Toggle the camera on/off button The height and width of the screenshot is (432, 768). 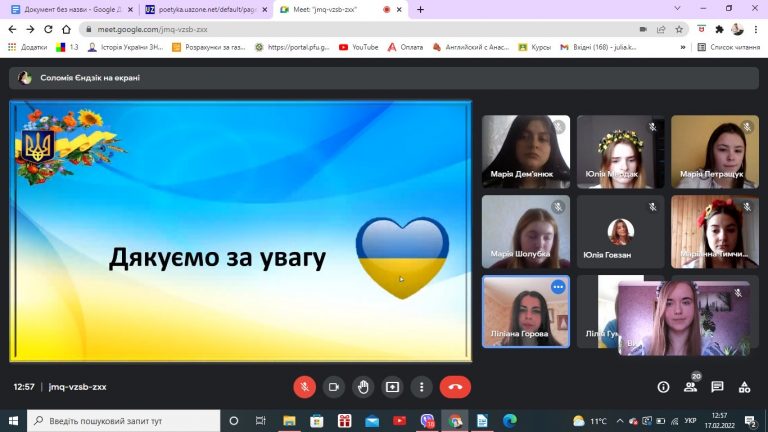pos(334,387)
